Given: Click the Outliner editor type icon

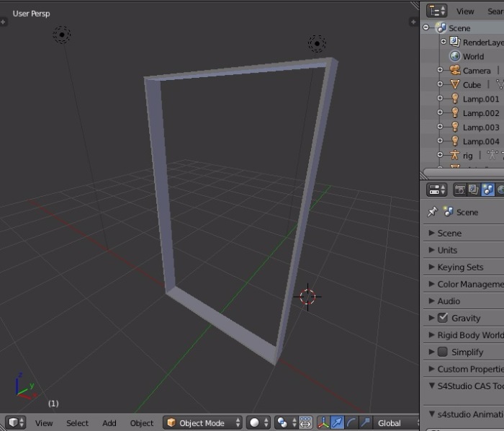Looking at the screenshot, I should (x=437, y=11).
